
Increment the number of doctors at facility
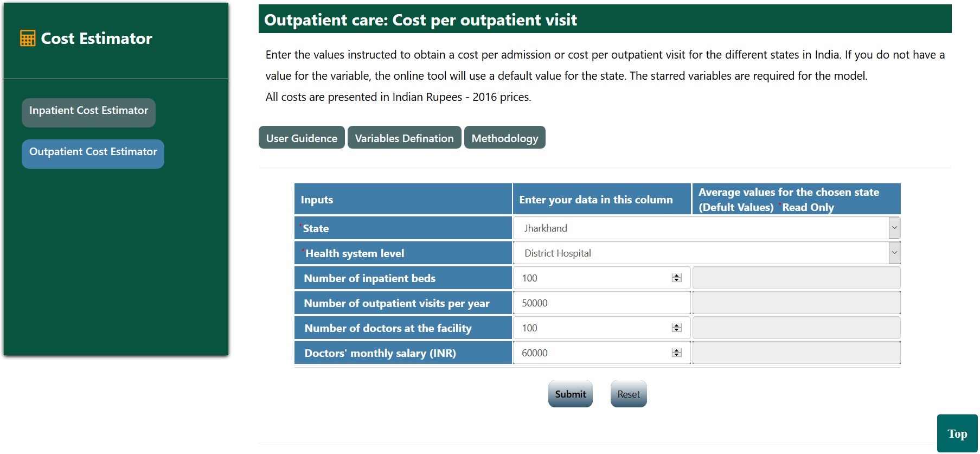676,325
